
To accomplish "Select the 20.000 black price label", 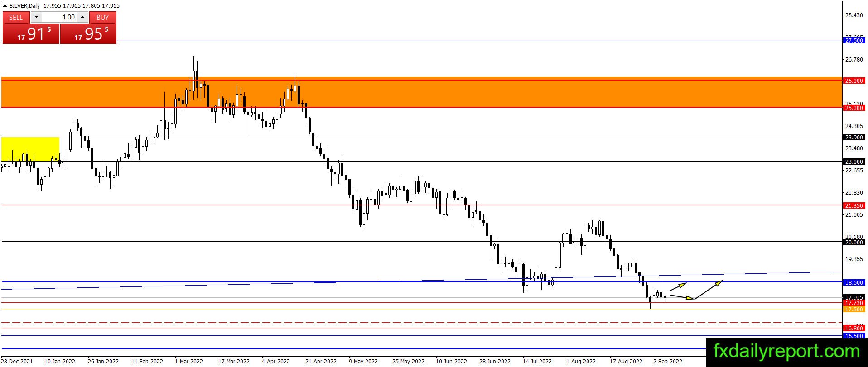I will [x=854, y=243].
